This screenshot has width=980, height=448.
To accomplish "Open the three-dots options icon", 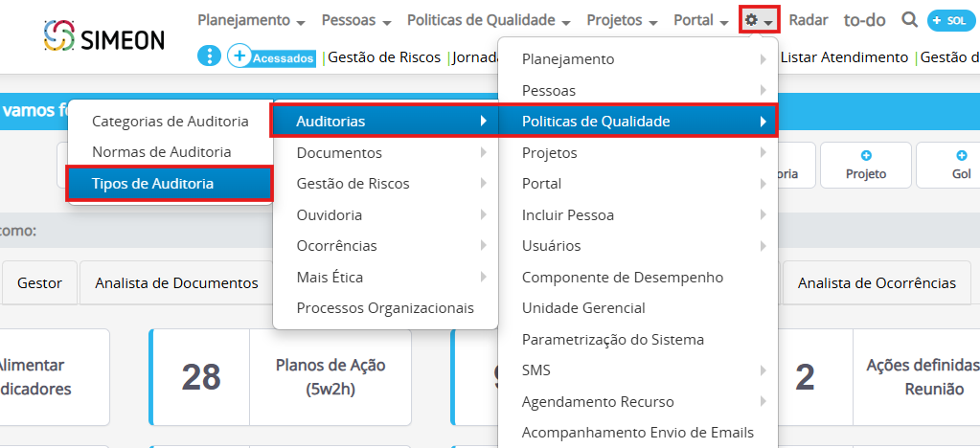I will coord(209,56).
